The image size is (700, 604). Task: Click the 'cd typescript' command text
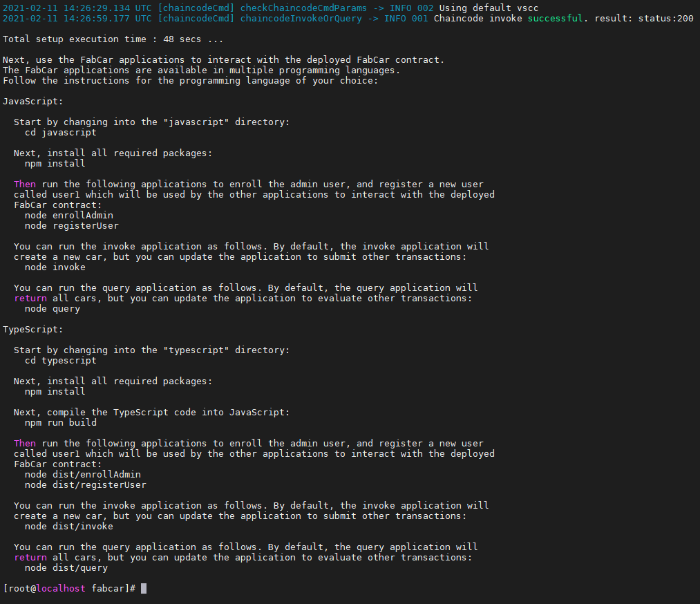point(61,361)
